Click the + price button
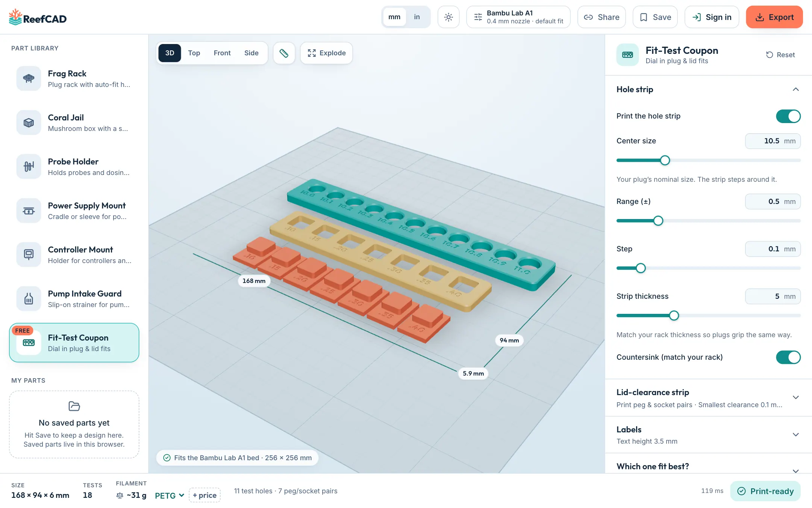The image size is (812, 508). [x=205, y=495]
